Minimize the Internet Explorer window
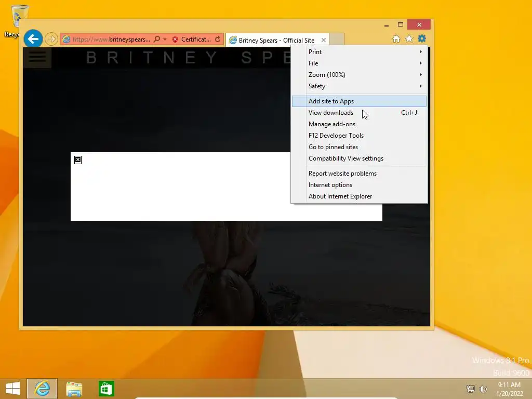The width and height of the screenshot is (532, 399). [x=387, y=25]
